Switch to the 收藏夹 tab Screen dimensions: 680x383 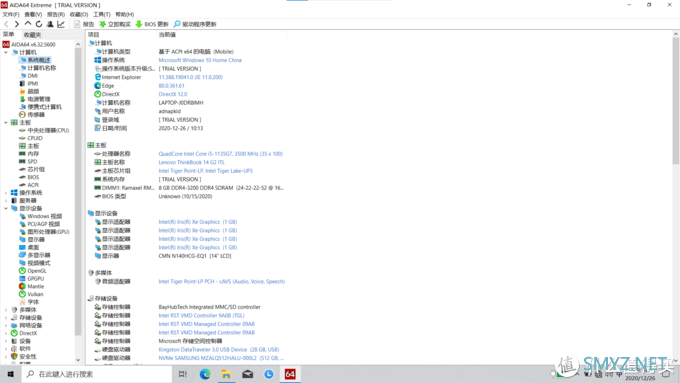click(33, 35)
